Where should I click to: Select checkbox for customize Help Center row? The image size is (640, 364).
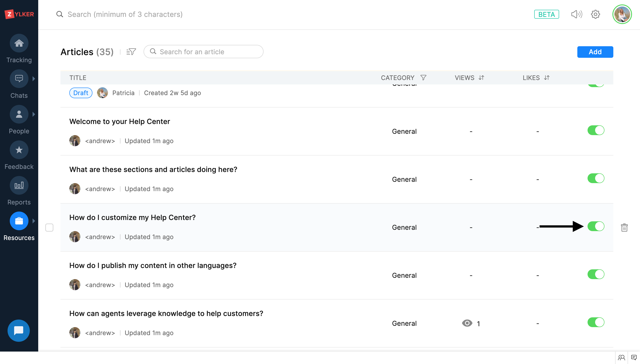click(x=49, y=228)
